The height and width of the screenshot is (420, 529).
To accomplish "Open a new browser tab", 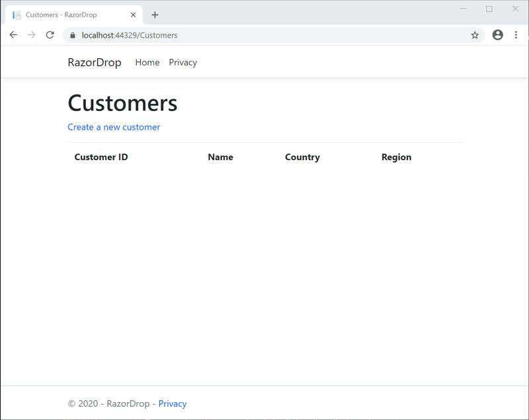I will [x=155, y=15].
